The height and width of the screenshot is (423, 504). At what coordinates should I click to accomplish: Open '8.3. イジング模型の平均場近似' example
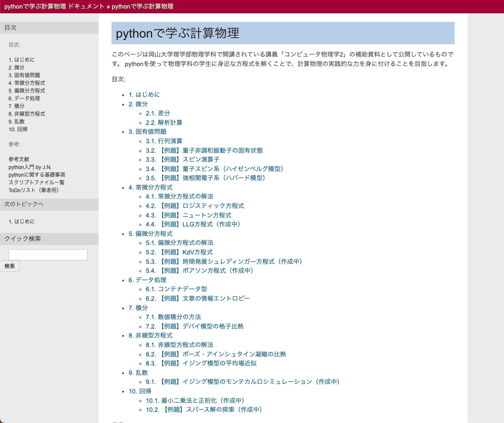201,363
